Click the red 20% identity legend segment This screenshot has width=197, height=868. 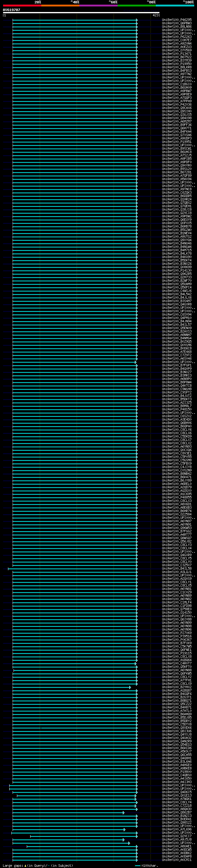22,6
